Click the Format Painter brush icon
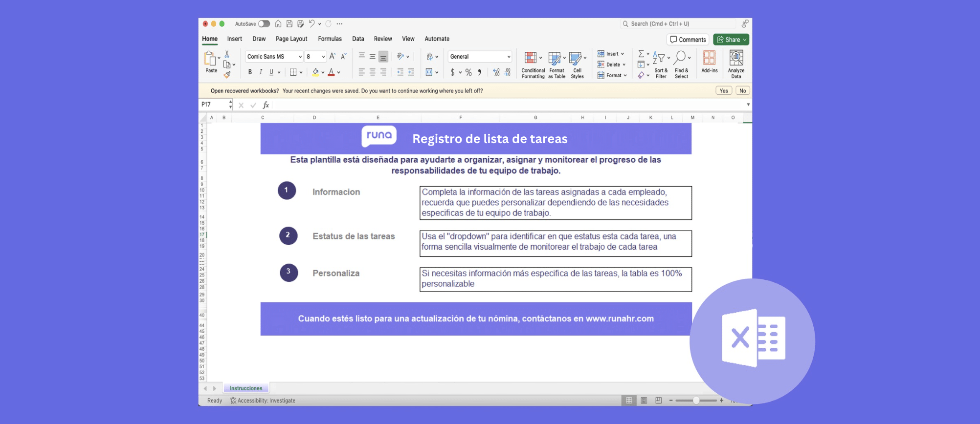The image size is (980, 424). tap(227, 75)
